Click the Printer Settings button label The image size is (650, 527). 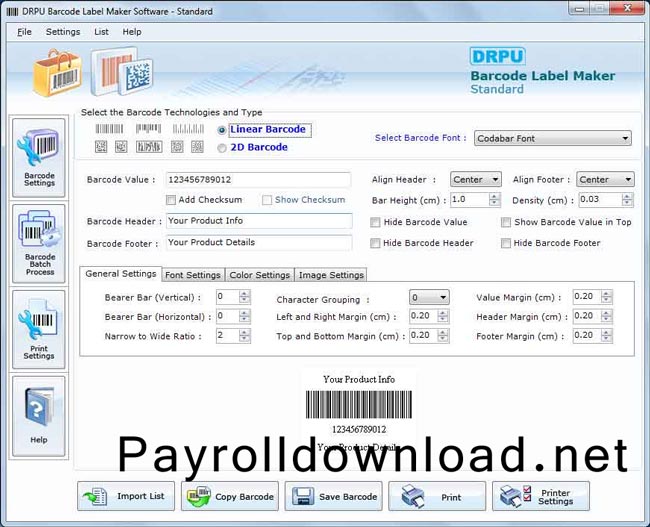point(555,497)
